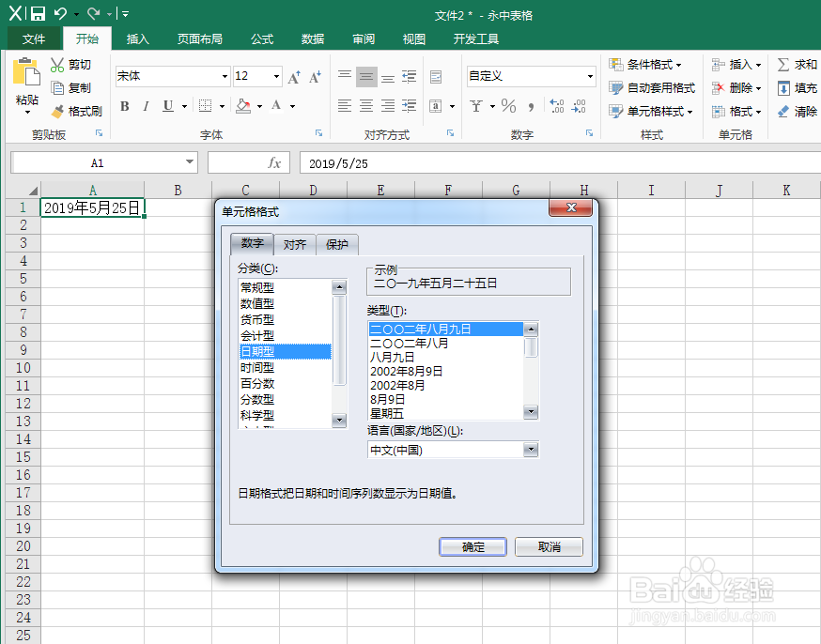Open the font name dropdown 宋体

coord(225,77)
